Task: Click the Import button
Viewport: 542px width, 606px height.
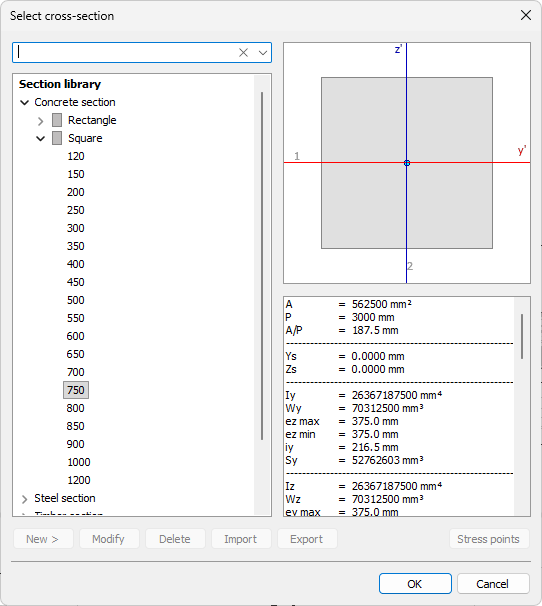Action: [241, 539]
